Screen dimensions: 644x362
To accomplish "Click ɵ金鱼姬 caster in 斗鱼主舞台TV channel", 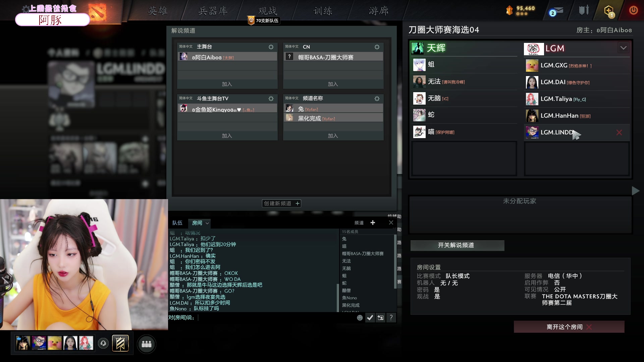I will click(227, 109).
